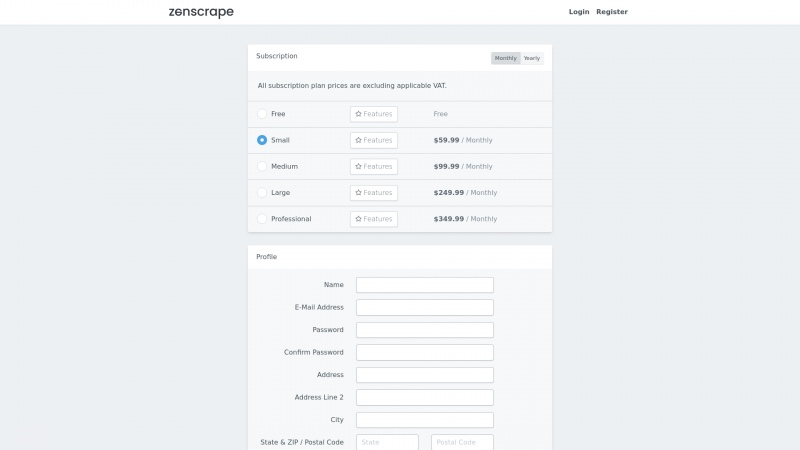This screenshot has width=800, height=450.
Task: Open the Register page
Action: click(612, 12)
